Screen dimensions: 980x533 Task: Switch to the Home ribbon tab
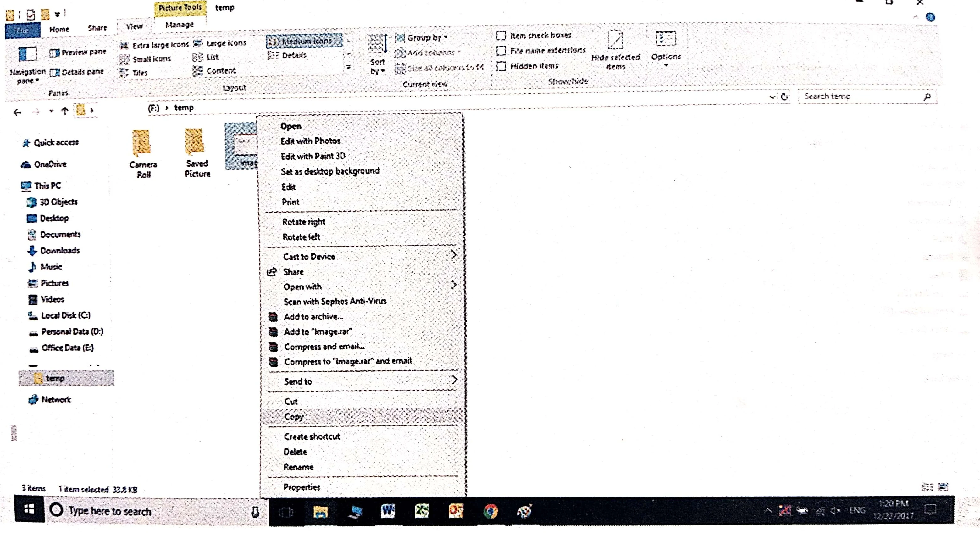click(59, 29)
